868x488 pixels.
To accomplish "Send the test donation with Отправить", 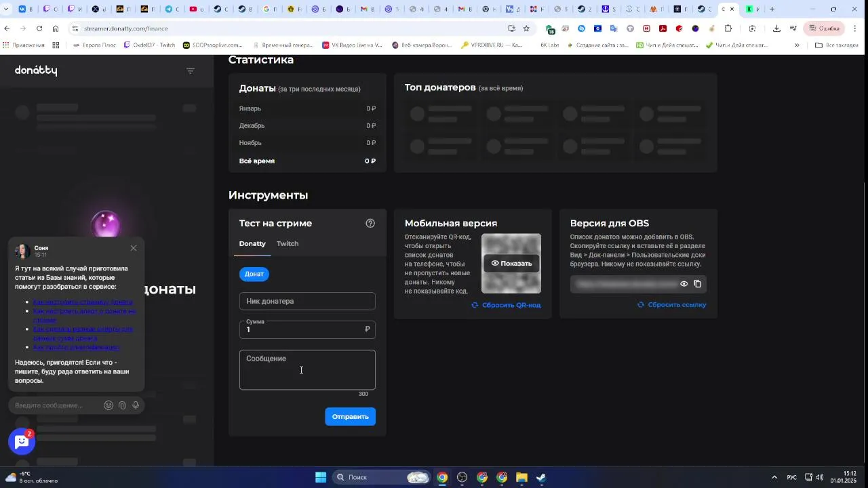I will point(350,416).
